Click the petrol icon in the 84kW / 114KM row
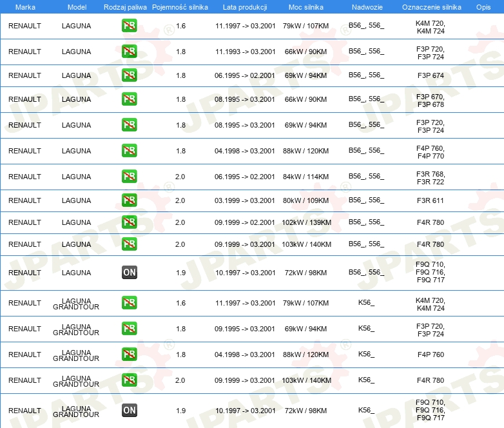504x428 pixels. click(x=129, y=176)
